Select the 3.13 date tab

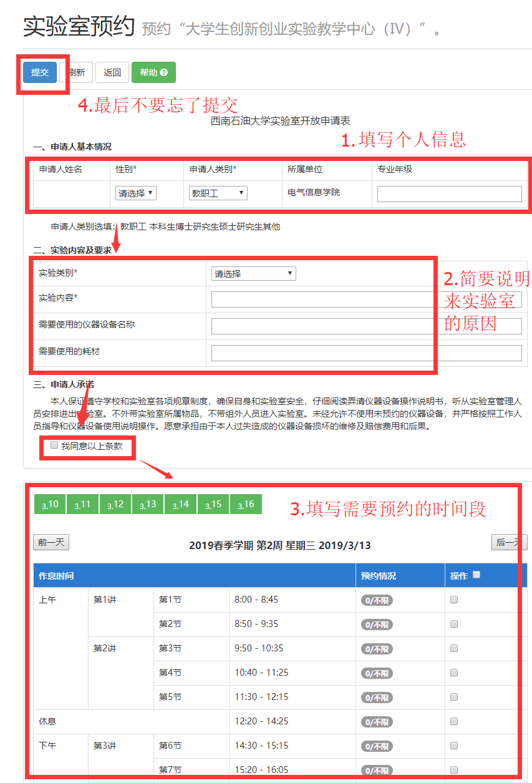click(148, 504)
